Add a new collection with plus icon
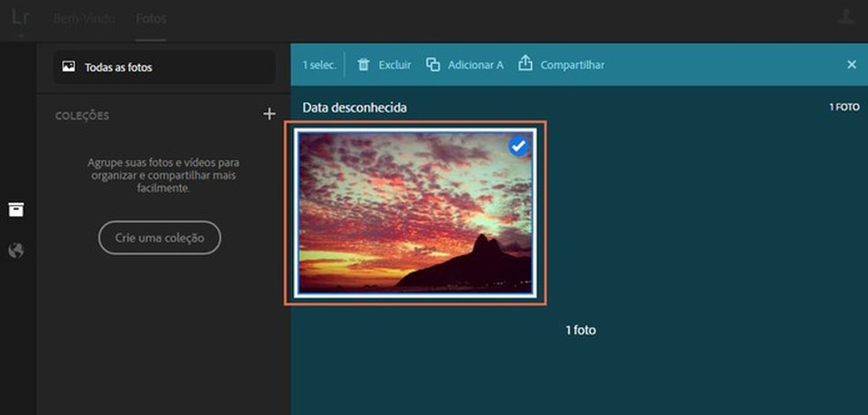The image size is (868, 415). pos(269,114)
